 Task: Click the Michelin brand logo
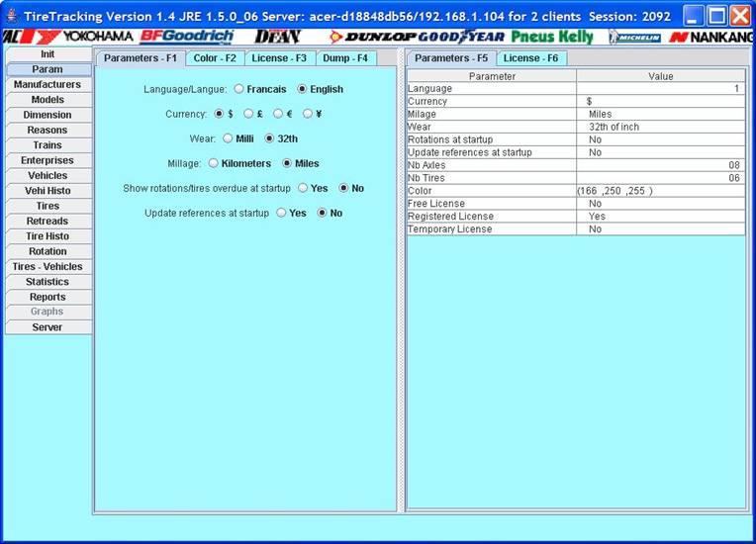[x=634, y=37]
